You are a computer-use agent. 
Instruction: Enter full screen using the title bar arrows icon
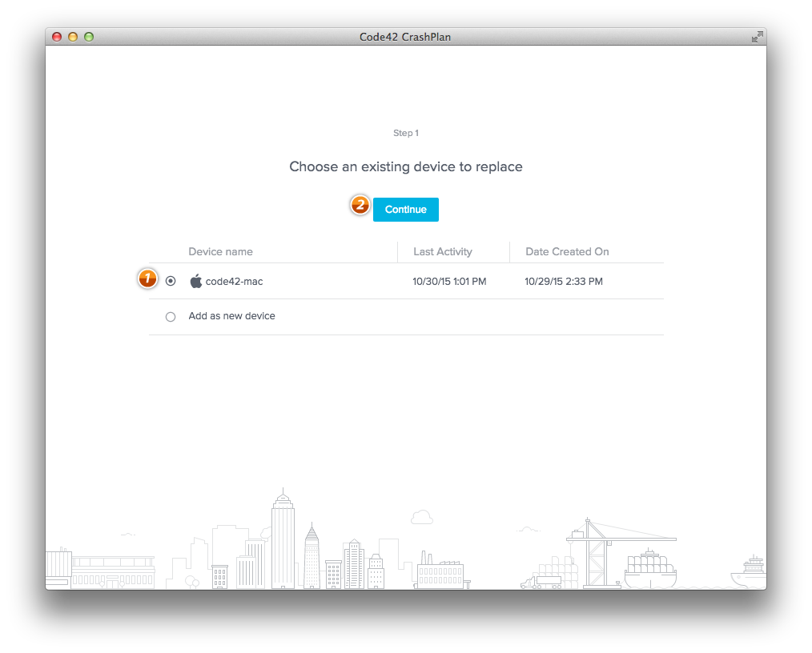tap(757, 37)
